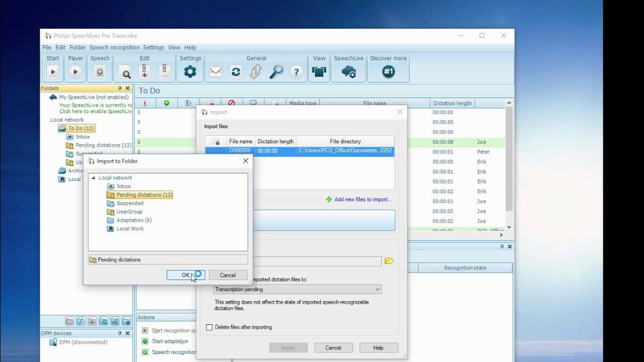Select To Do (13) in Folders panel

point(76,128)
